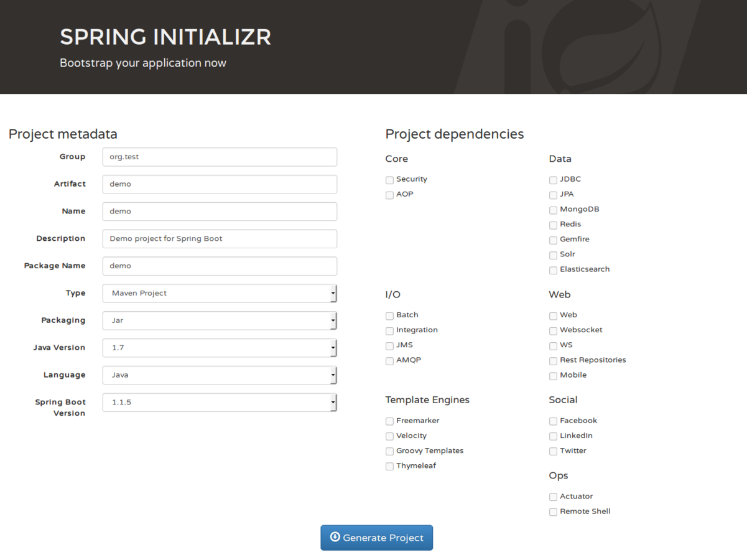747x560 pixels.
Task: Open the Type dropdown showing Maven Project
Action: point(220,293)
